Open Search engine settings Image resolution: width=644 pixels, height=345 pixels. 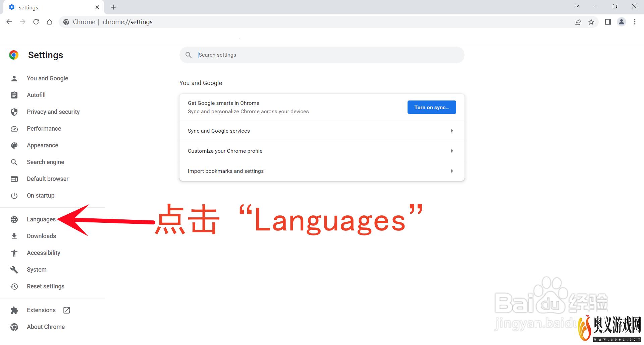tap(45, 162)
